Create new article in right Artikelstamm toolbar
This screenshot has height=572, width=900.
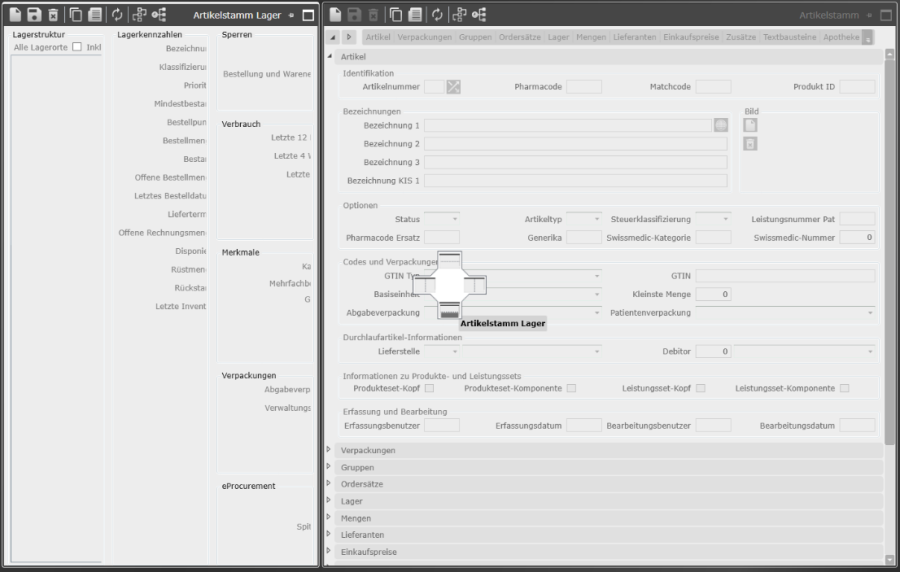point(335,15)
